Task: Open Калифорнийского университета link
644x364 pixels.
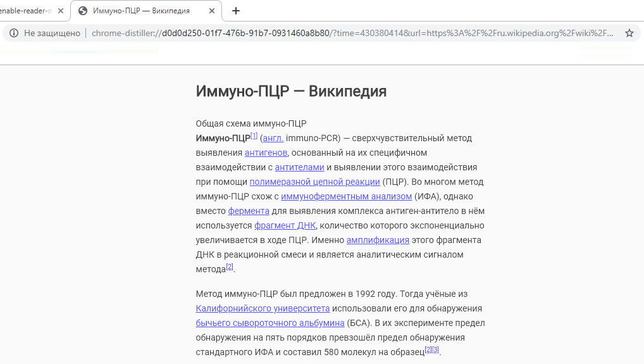Action: [x=263, y=308]
